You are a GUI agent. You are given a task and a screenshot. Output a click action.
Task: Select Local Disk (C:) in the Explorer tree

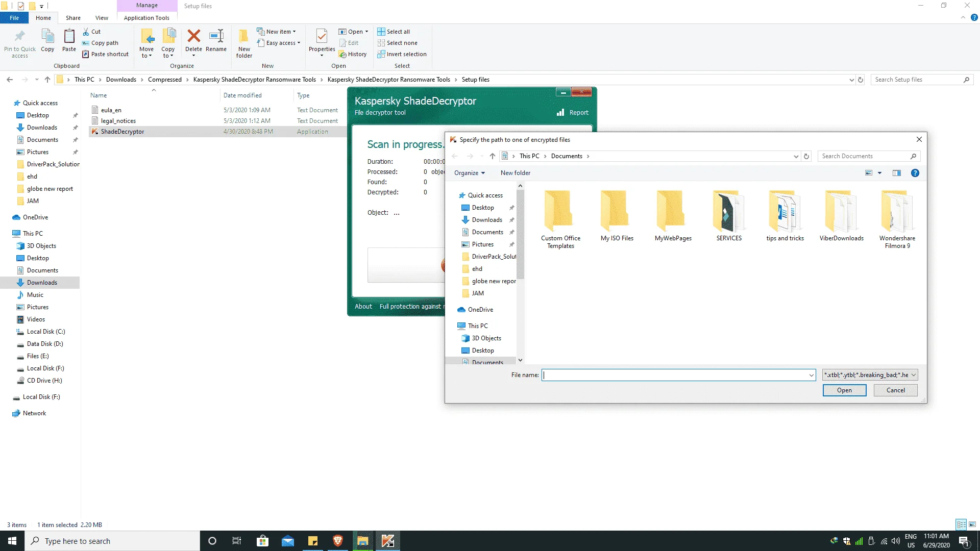click(x=45, y=332)
